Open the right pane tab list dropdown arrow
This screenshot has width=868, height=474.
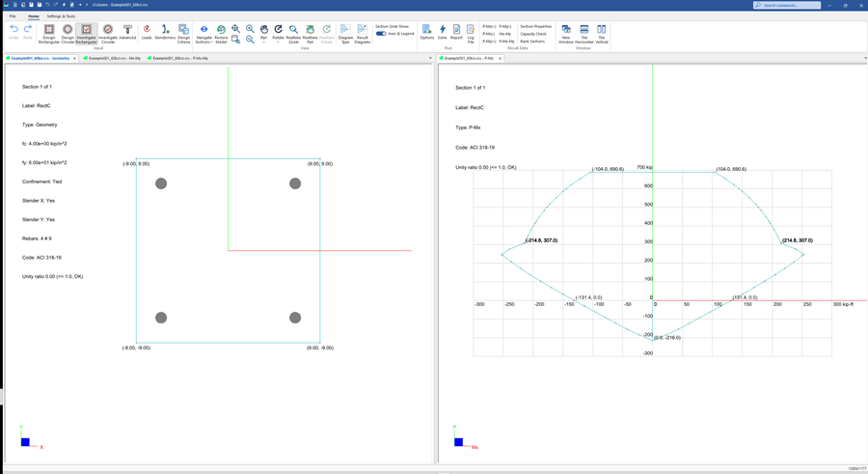(x=865, y=58)
